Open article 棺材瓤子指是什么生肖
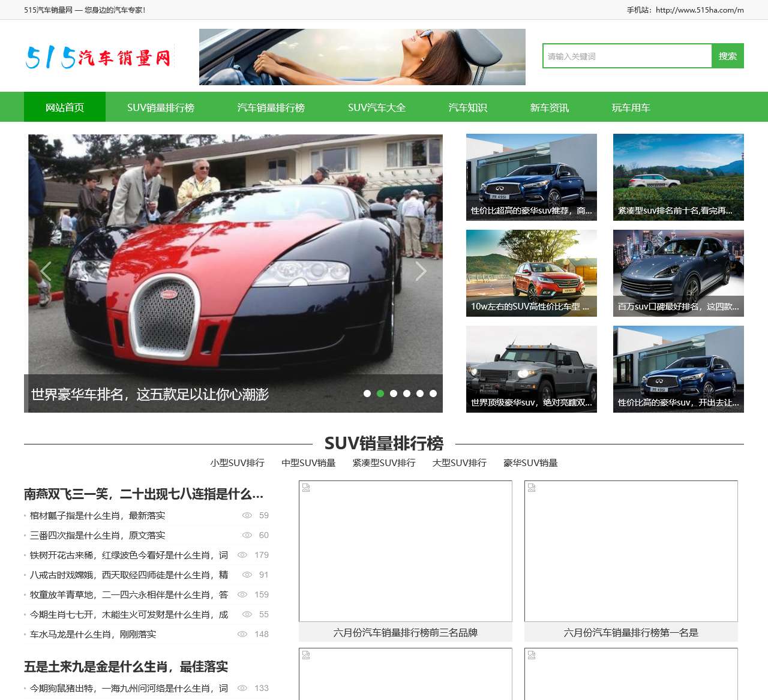 [97, 515]
